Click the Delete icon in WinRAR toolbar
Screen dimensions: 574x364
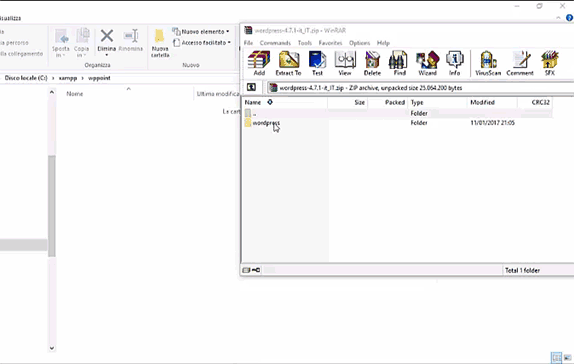[x=372, y=63]
